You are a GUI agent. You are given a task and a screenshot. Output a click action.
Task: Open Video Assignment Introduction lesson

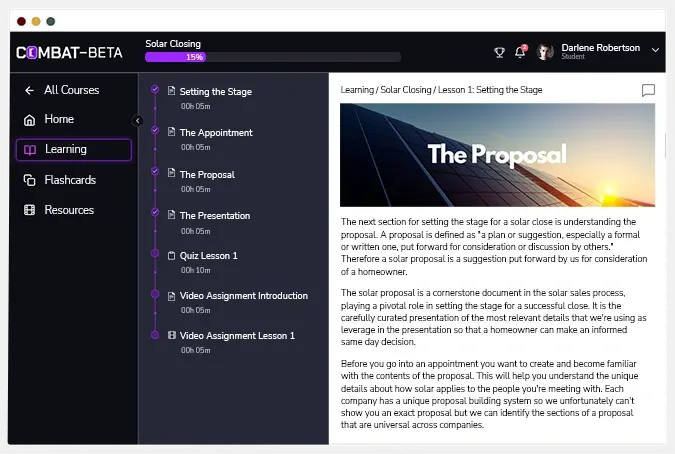[243, 296]
